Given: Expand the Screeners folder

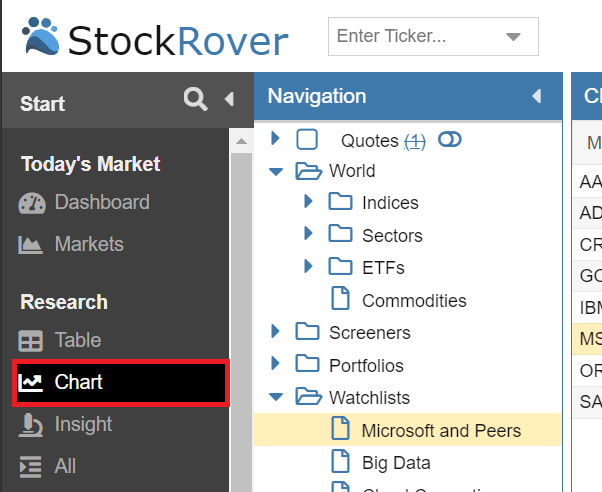Looking at the screenshot, I should [x=275, y=331].
